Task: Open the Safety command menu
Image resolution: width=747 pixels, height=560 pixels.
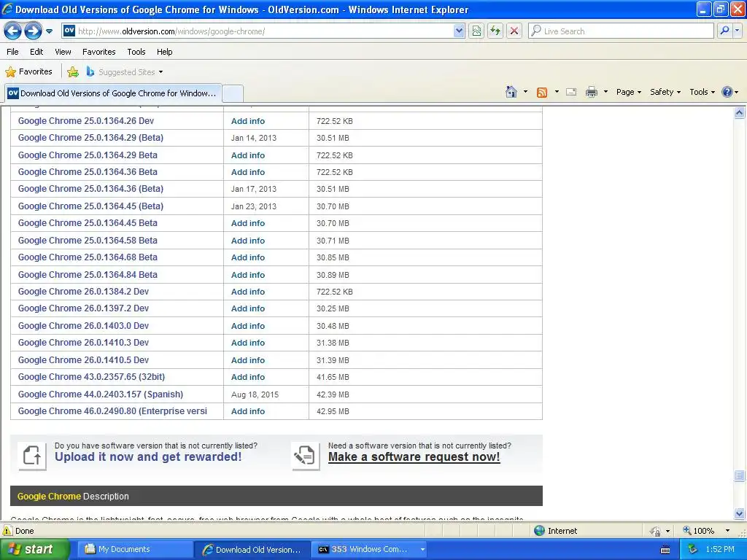Action: click(x=665, y=92)
